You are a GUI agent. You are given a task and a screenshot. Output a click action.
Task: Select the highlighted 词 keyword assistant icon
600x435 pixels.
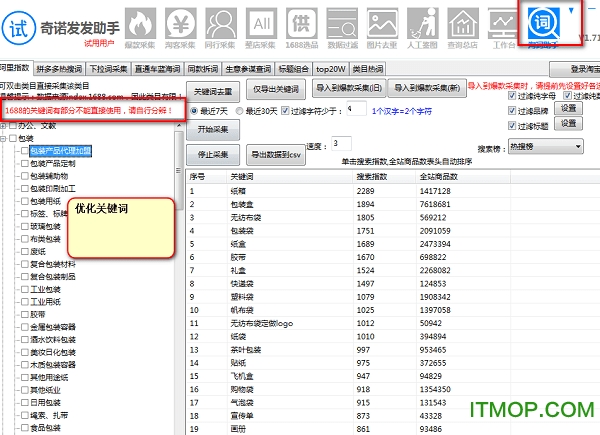pyautogui.click(x=545, y=24)
